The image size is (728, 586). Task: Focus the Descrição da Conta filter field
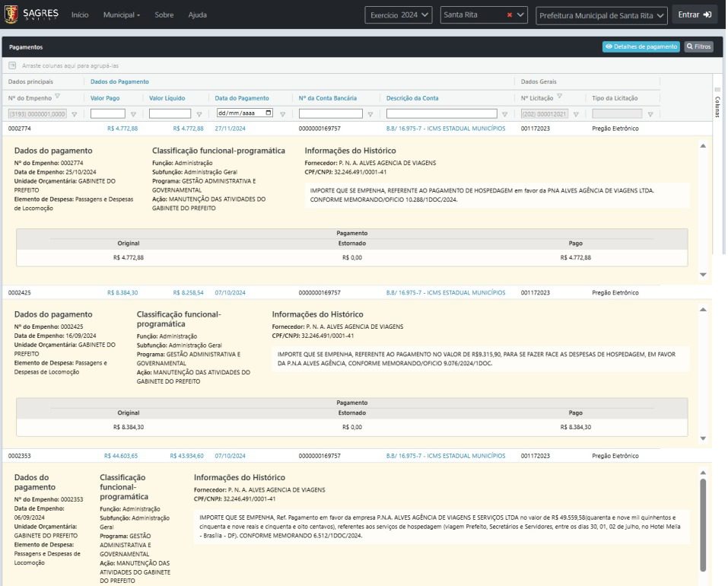pos(441,113)
